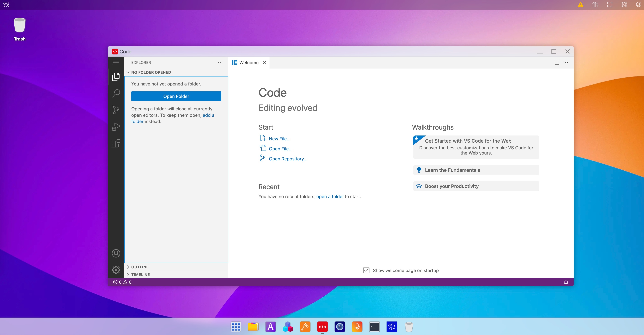
Task: Open Explorer views and more actions menu
Action: (x=220, y=62)
